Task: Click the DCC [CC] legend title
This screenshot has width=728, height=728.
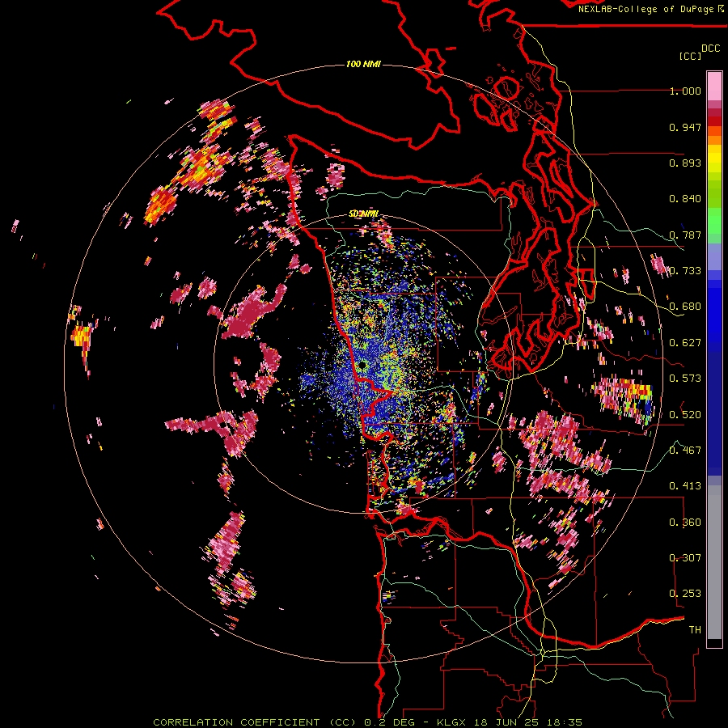Action: [699, 52]
